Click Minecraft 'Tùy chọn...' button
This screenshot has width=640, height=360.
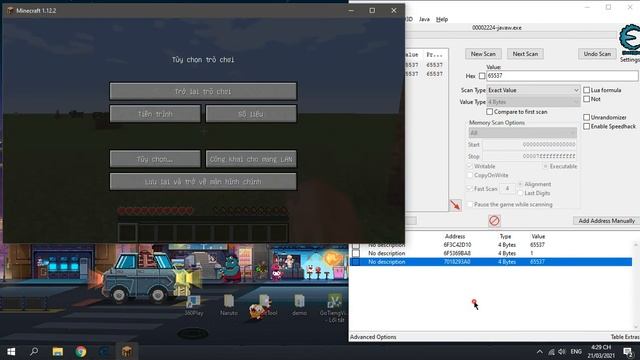(155, 159)
